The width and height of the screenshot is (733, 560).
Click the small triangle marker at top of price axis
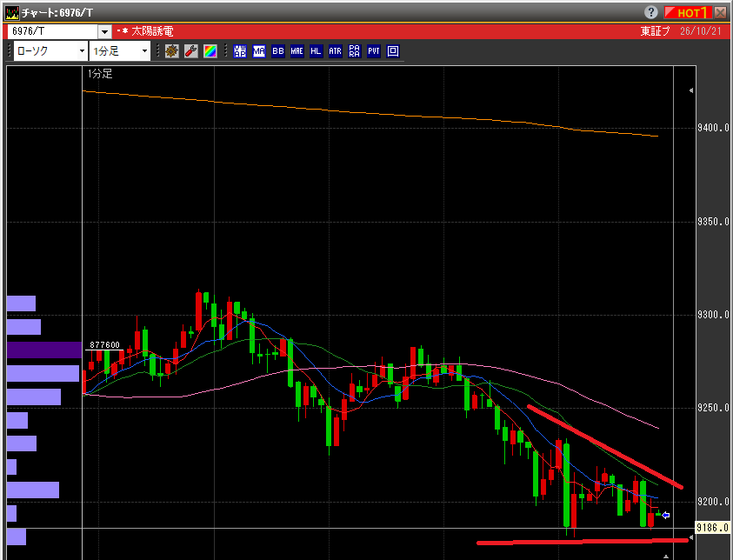tap(691, 90)
